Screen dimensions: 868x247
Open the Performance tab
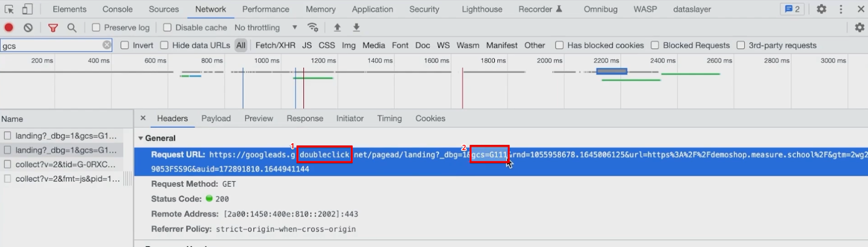[266, 9]
